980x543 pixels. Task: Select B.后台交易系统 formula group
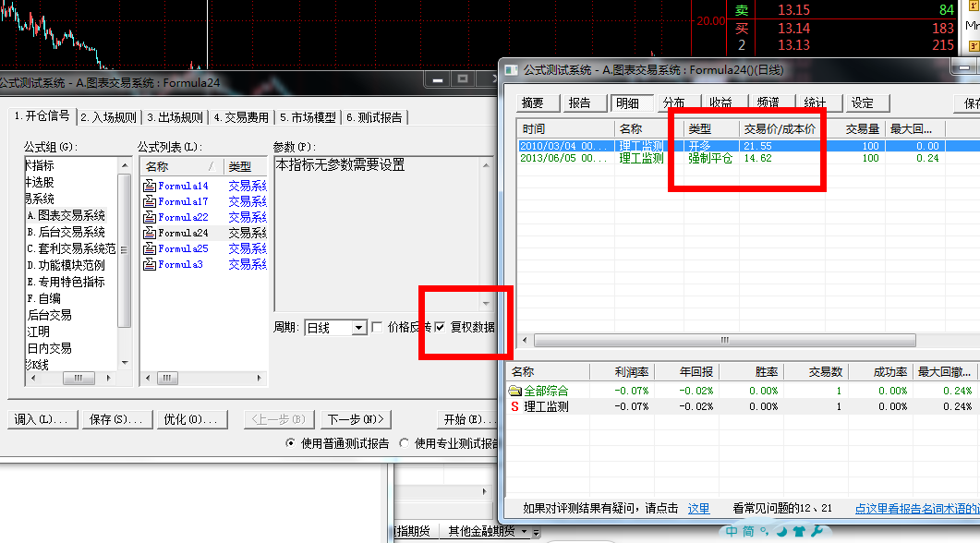(67, 233)
